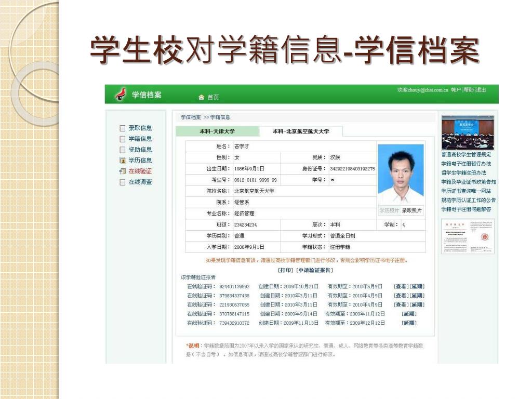
Task: Click the 院校名称 value 北京航空航天大学
Action: (254, 191)
